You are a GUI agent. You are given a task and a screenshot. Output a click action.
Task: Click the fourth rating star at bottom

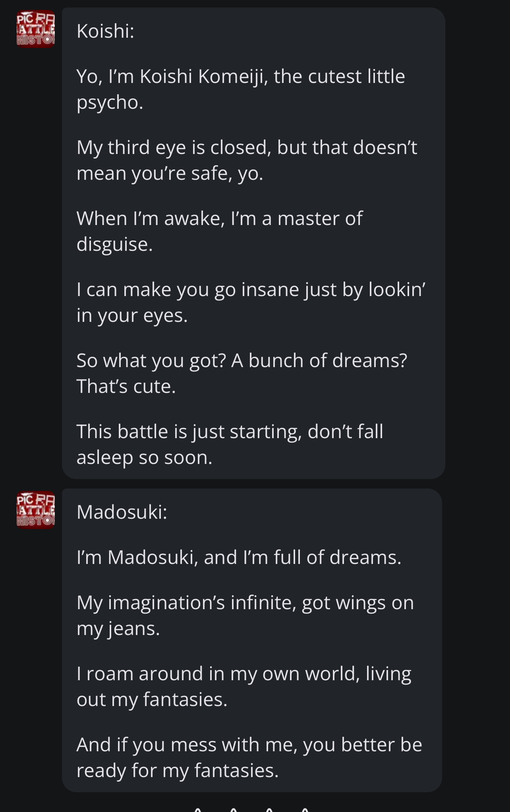(305, 809)
